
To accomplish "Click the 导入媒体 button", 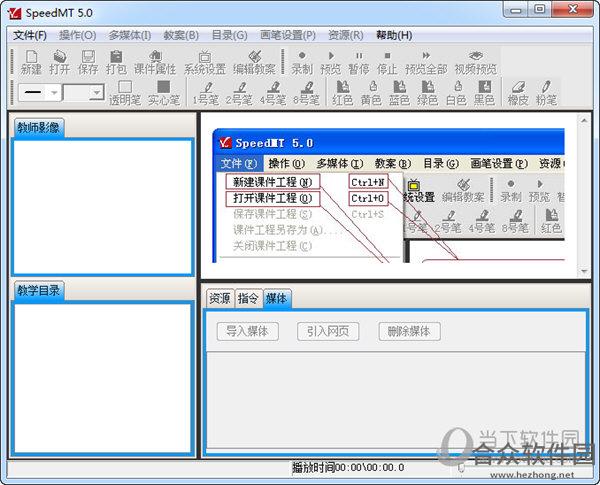I will pos(248,331).
